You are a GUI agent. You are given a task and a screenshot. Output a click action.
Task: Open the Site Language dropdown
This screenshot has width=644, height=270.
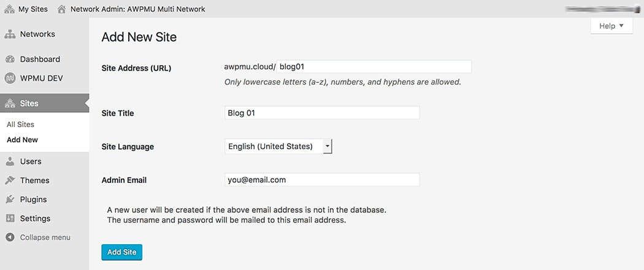point(278,147)
